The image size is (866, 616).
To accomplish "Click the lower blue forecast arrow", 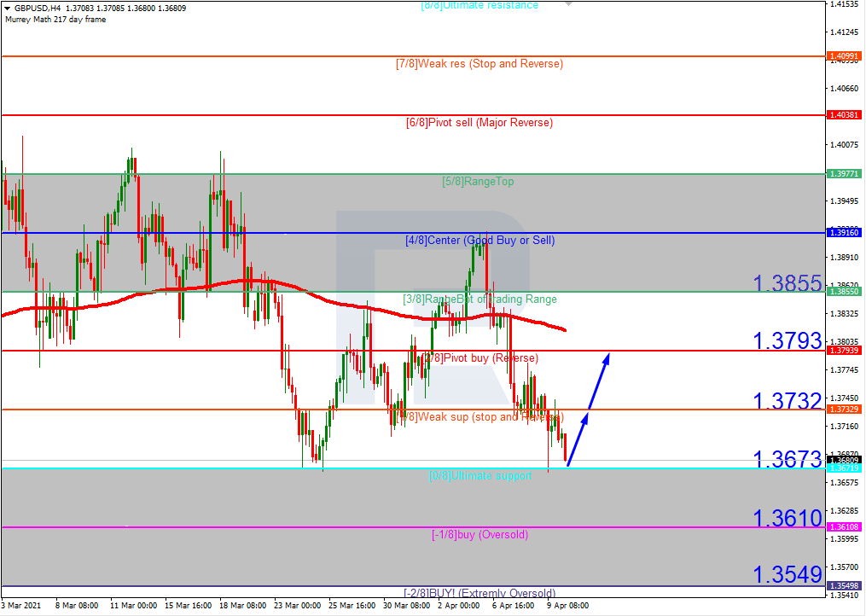I will (578, 439).
